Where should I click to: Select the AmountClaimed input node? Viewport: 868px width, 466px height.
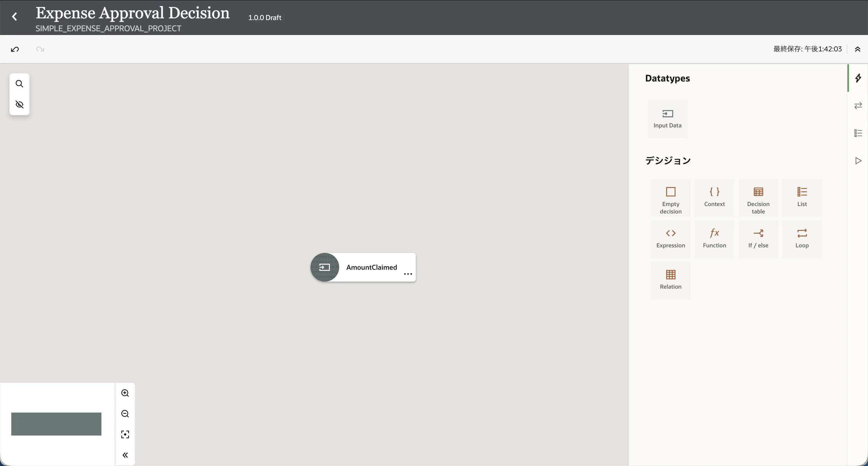[x=363, y=267]
